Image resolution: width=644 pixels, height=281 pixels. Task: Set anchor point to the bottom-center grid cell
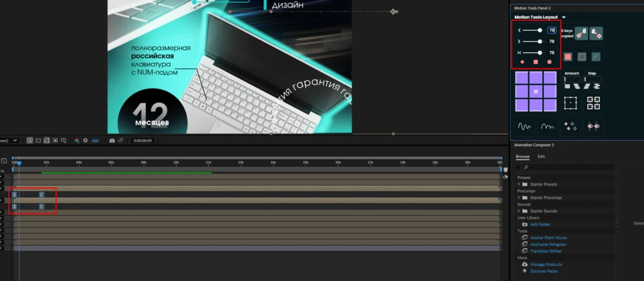pos(536,105)
